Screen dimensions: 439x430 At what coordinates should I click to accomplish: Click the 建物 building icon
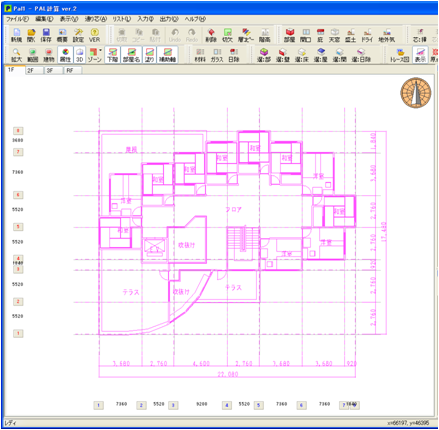click(x=49, y=55)
